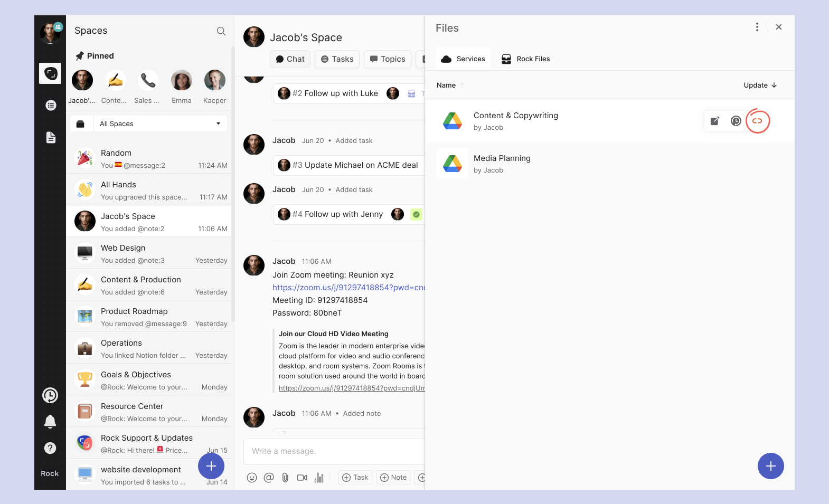Toggle the green checkmark on task #4
The height and width of the screenshot is (504, 829).
click(417, 214)
